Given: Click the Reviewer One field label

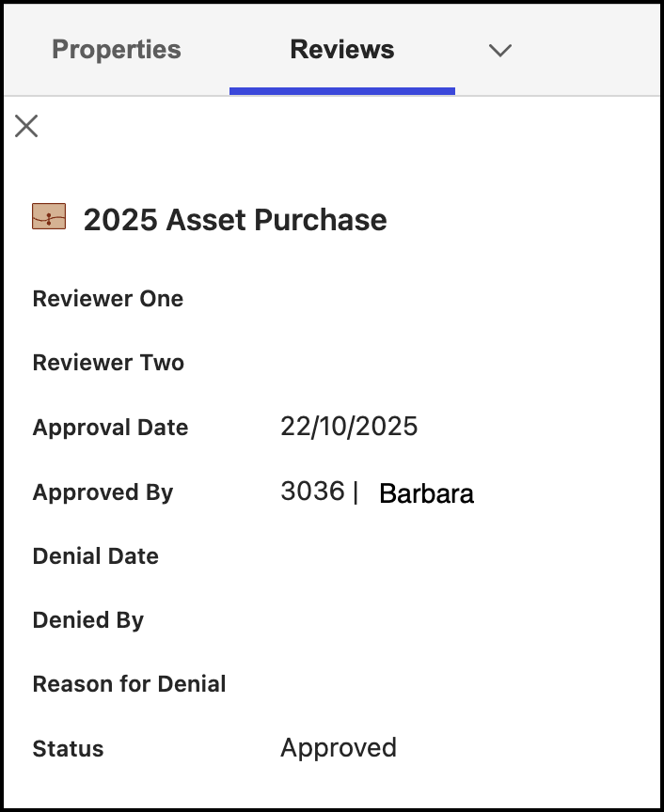Looking at the screenshot, I should 108,299.
